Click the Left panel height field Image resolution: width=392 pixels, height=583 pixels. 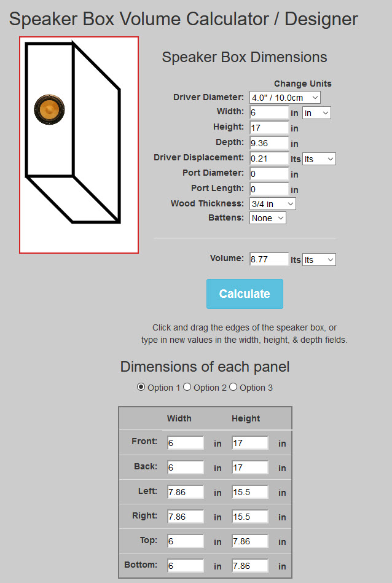250,492
